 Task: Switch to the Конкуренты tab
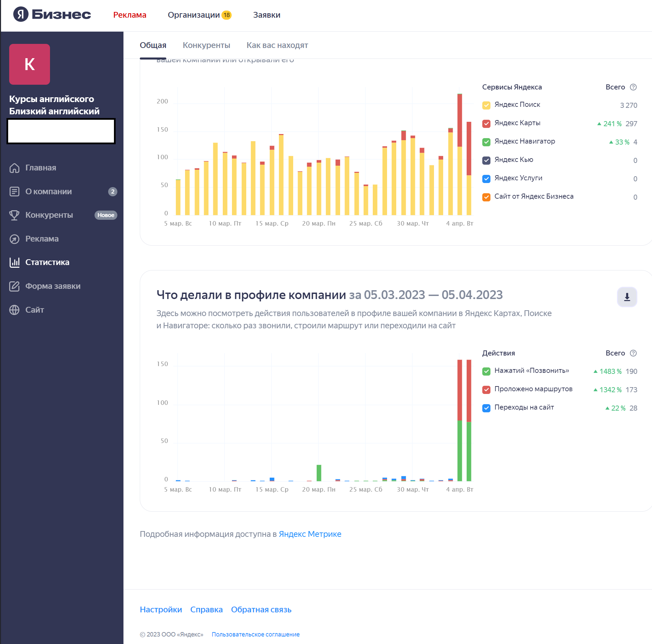pos(206,45)
